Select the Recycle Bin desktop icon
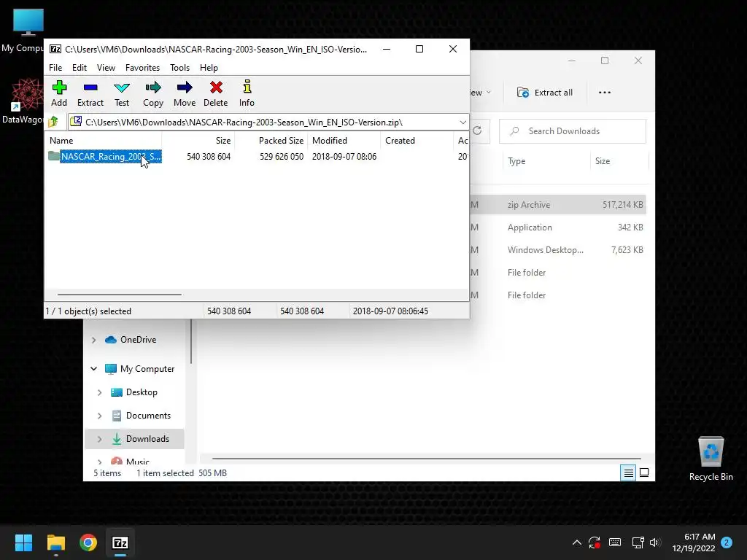Viewport: 747px width, 560px height. [711, 459]
